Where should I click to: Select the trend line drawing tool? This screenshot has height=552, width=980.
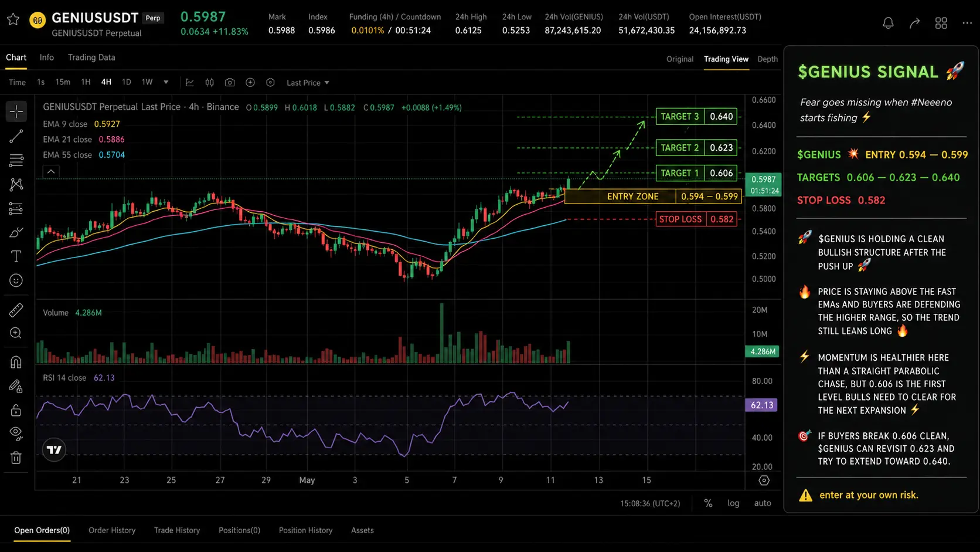16,136
